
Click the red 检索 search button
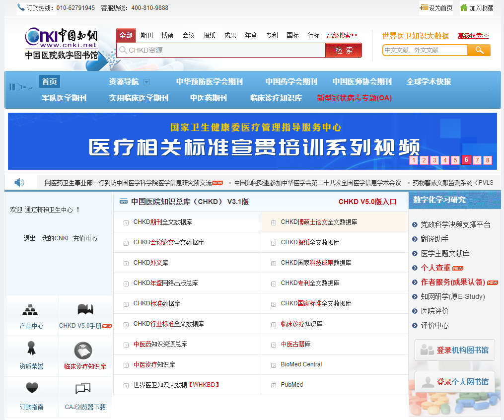click(x=344, y=51)
